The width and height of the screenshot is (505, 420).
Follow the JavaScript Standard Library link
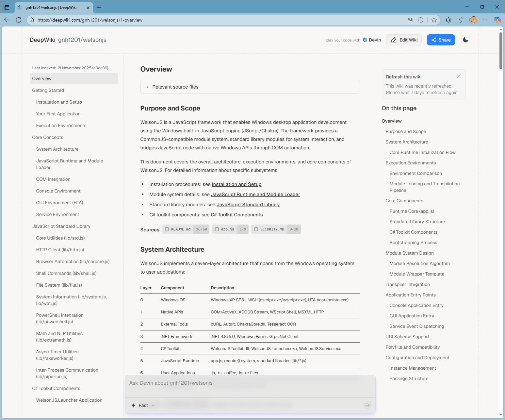click(x=248, y=205)
